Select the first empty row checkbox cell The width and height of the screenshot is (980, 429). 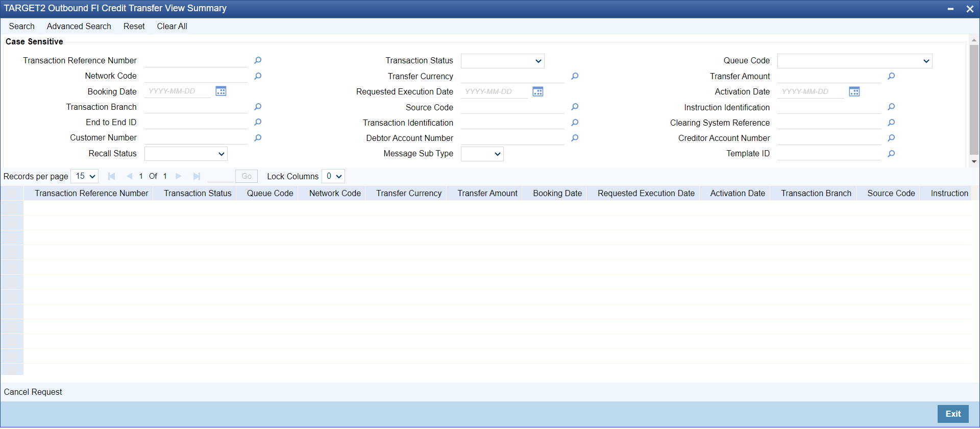[12, 208]
